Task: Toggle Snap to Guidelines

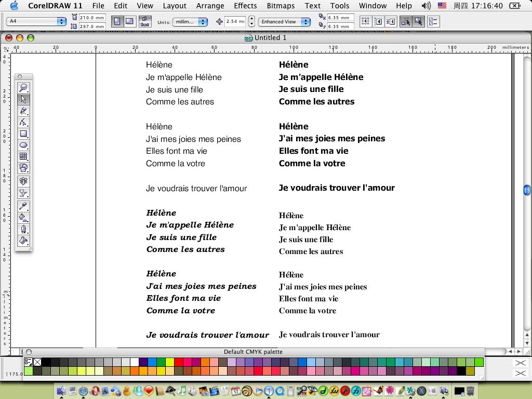Action: pos(378,21)
